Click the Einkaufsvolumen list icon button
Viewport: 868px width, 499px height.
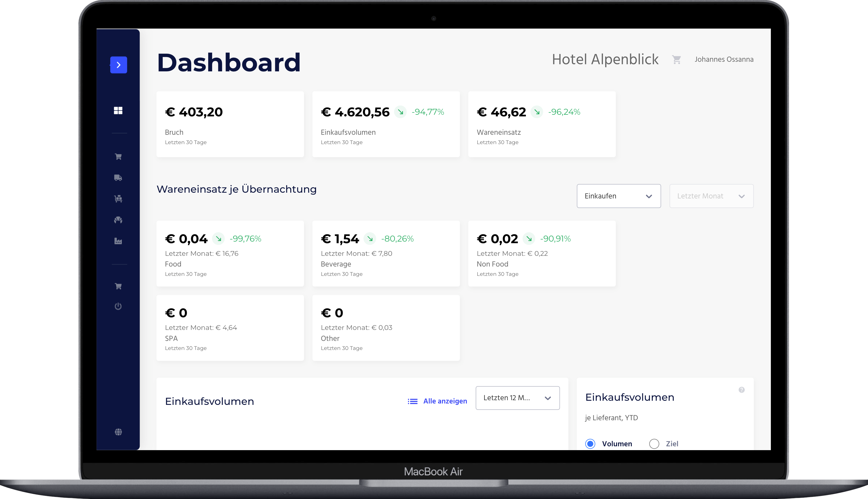point(412,401)
